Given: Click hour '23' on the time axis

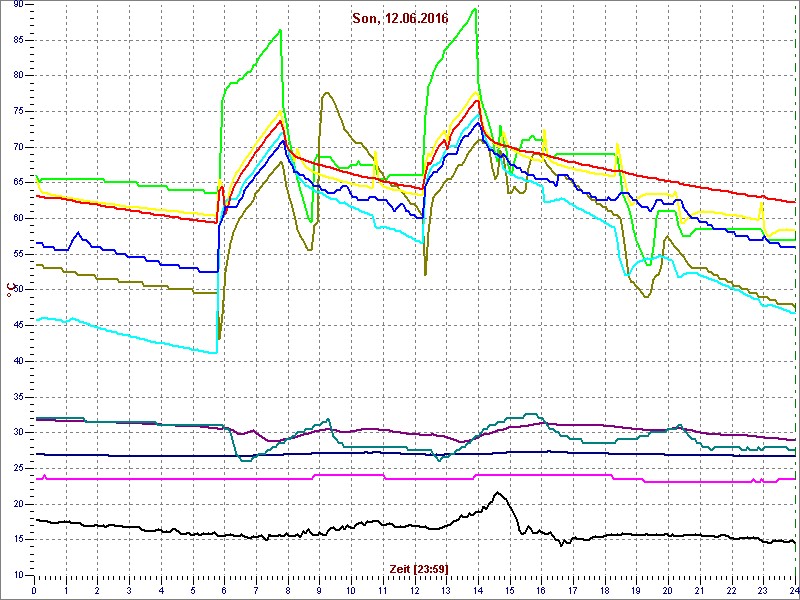Looking at the screenshot, I should point(763,589).
